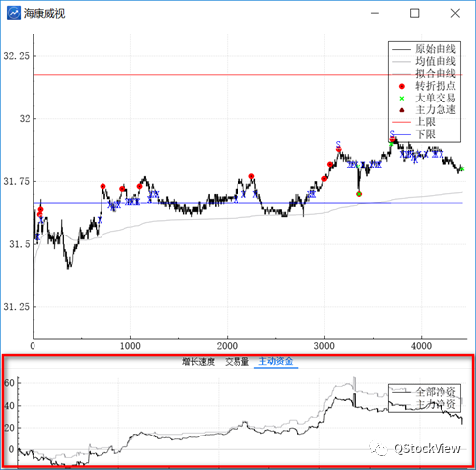Click the 60 label on lower chart axis
The image size is (476, 470).
click(9, 383)
